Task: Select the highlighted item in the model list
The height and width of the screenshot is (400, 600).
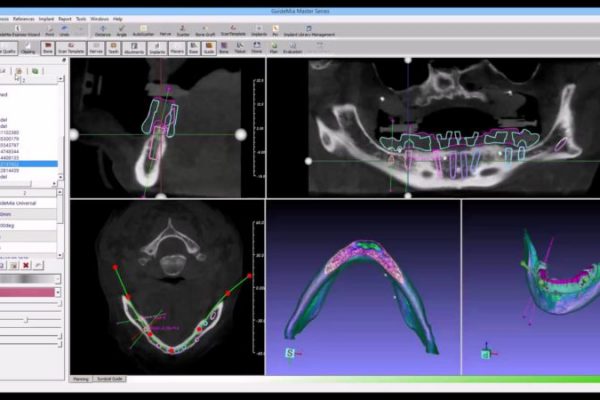Action: (x=28, y=163)
